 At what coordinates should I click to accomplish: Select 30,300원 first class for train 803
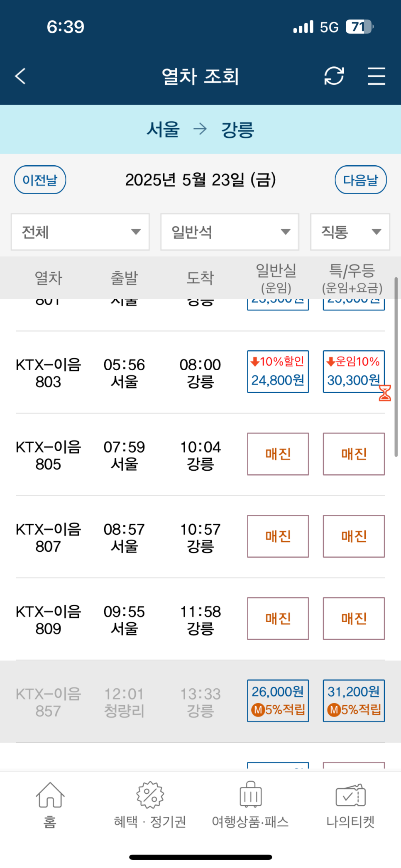coord(354,372)
